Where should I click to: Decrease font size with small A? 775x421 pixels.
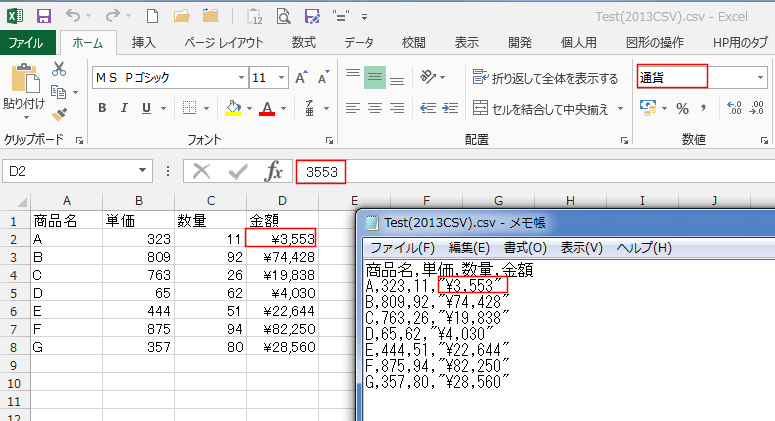324,78
